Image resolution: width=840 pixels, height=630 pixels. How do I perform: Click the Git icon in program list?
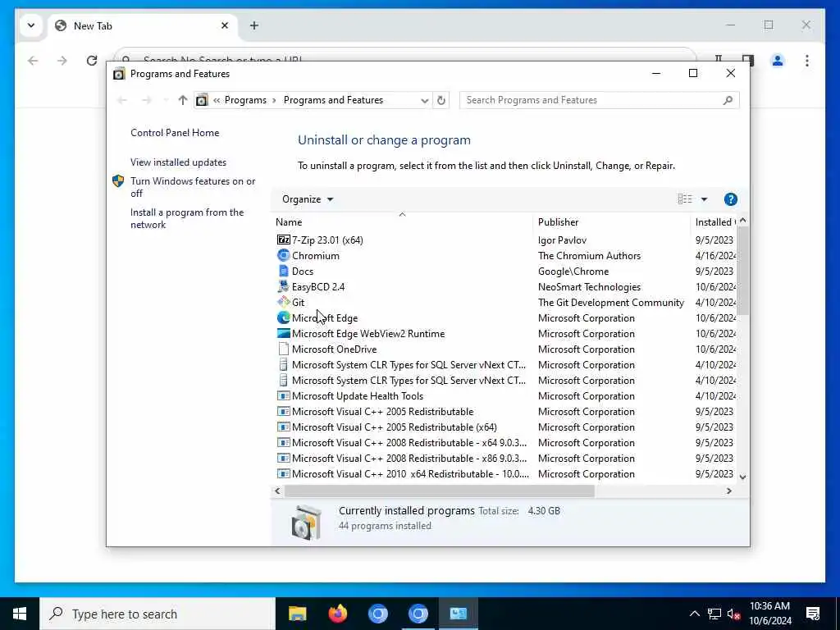point(283,302)
